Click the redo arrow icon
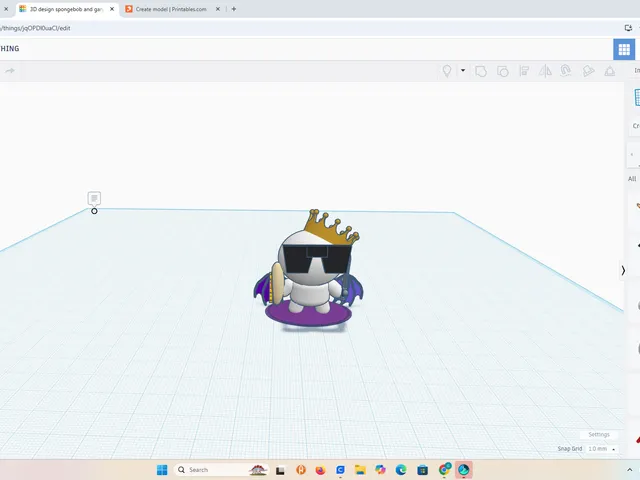This screenshot has height=480, width=640. (x=10, y=71)
